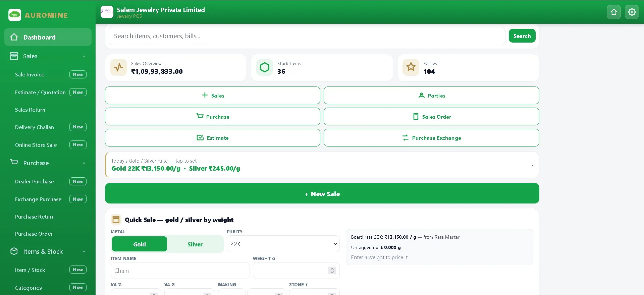Viewport: 644px width, 295px height.
Task: Open gold silver rate chevron
Action: (532, 166)
